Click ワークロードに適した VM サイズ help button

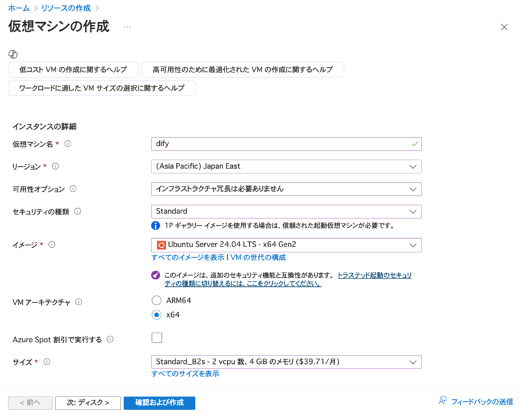click(x=102, y=88)
